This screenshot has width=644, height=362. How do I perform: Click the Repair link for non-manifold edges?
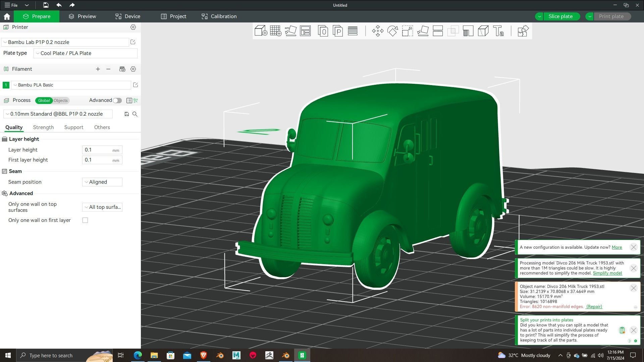tap(594, 307)
